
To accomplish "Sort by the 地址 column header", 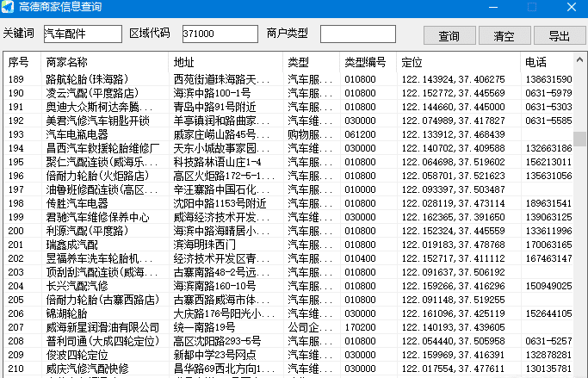I will [226, 62].
